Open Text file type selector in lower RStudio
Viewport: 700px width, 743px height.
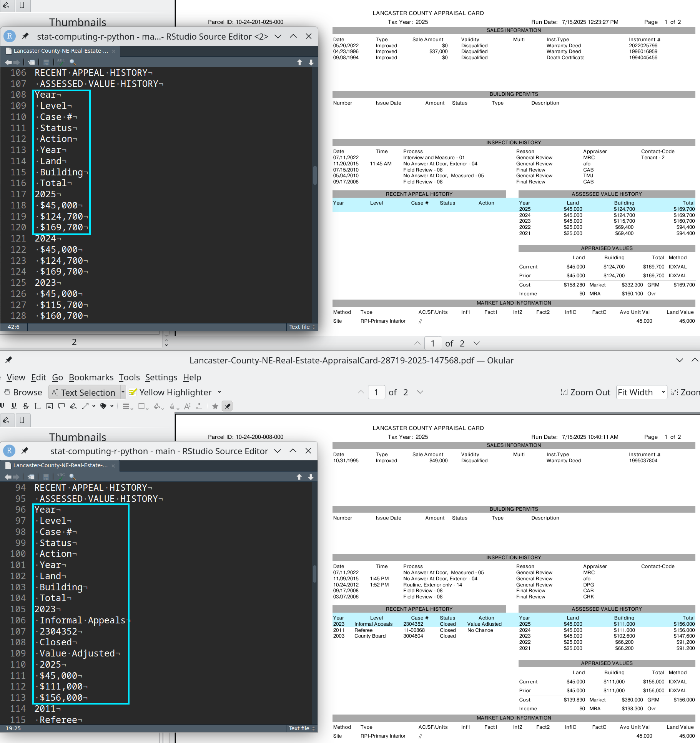[302, 728]
